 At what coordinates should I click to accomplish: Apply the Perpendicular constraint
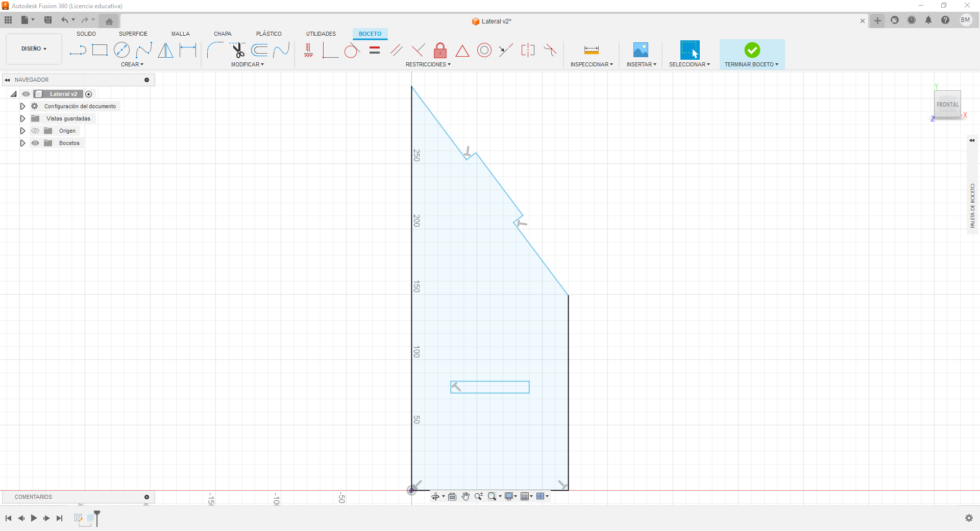coord(418,50)
